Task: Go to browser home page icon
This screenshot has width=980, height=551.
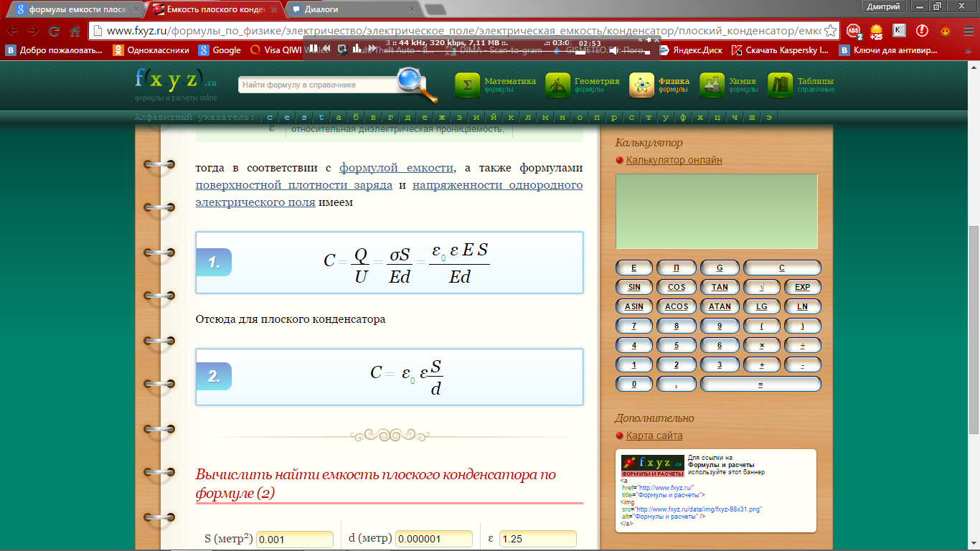Action: pos(75,31)
